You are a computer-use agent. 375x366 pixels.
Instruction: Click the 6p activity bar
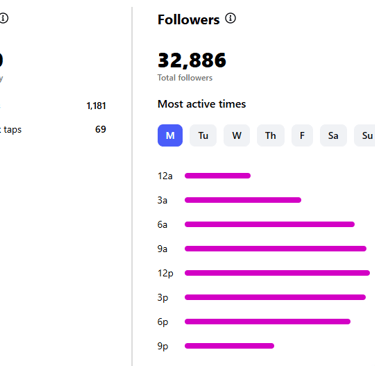pyautogui.click(x=268, y=322)
